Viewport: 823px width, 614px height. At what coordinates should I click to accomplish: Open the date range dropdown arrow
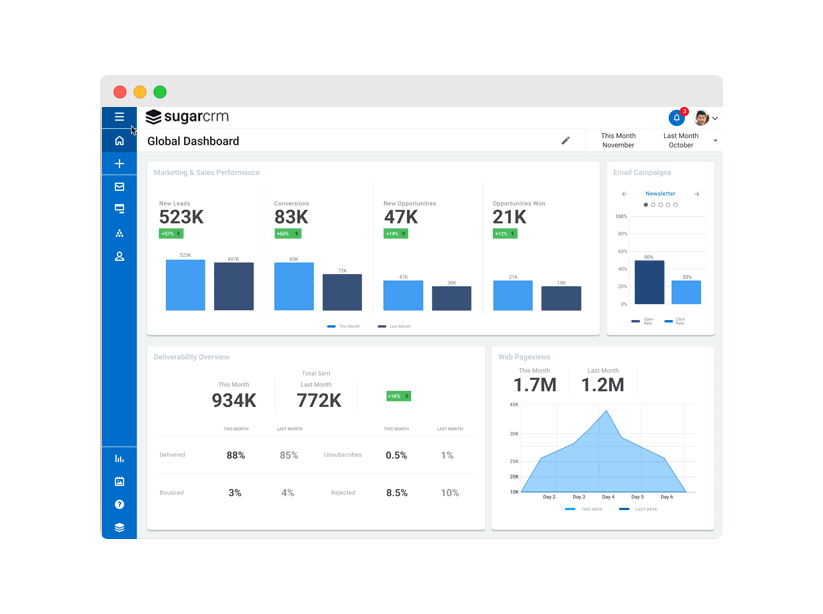[715, 141]
